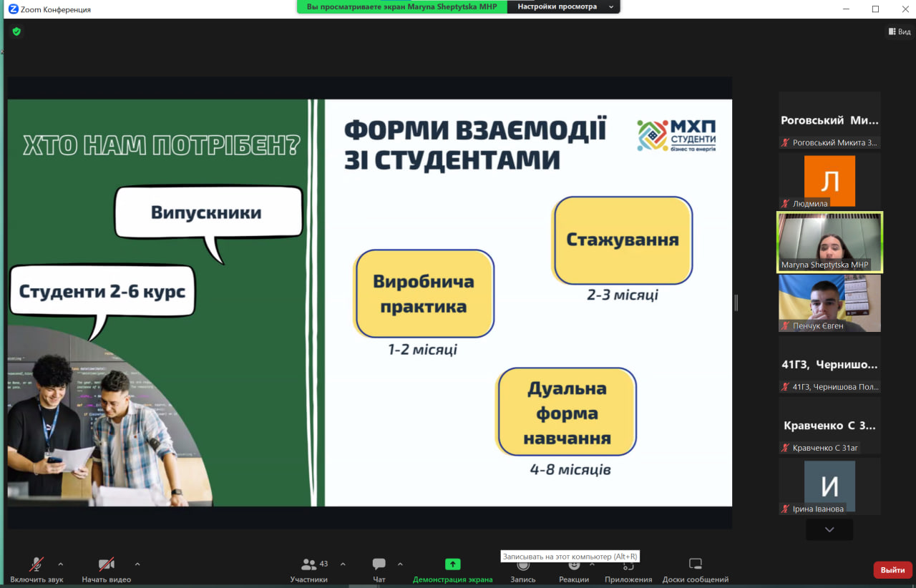Start recording with the Запись button
The width and height of the screenshot is (916, 588).
pos(523,570)
